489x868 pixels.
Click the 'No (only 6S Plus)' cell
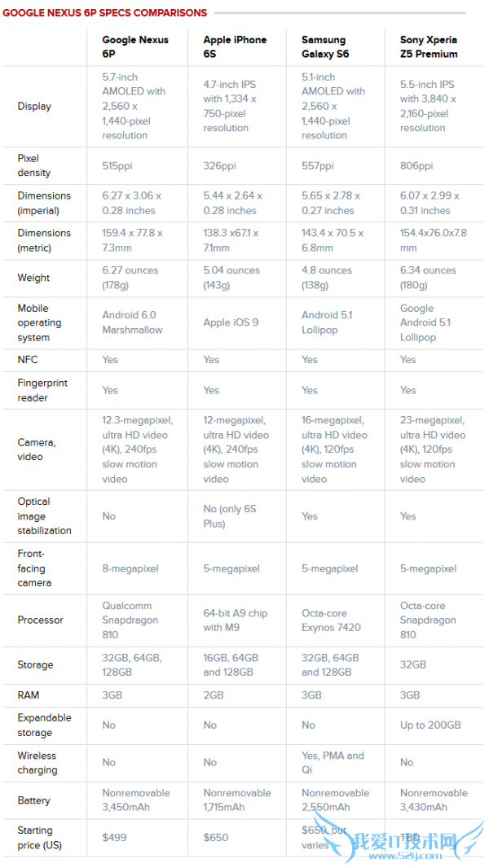tap(230, 516)
